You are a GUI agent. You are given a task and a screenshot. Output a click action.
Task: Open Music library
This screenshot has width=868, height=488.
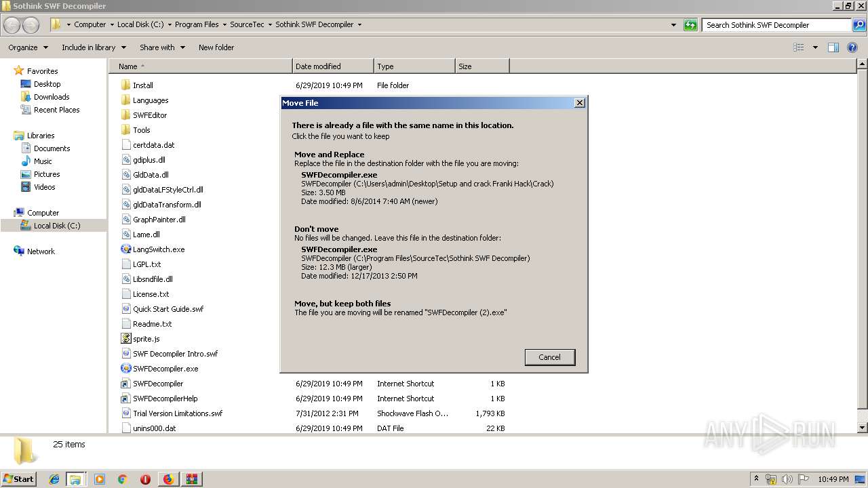tap(43, 161)
